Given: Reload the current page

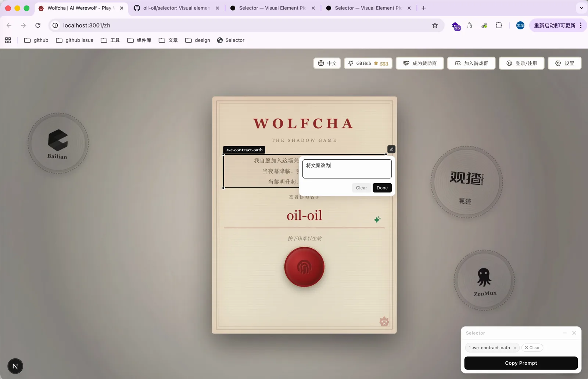Looking at the screenshot, I should (x=38, y=25).
